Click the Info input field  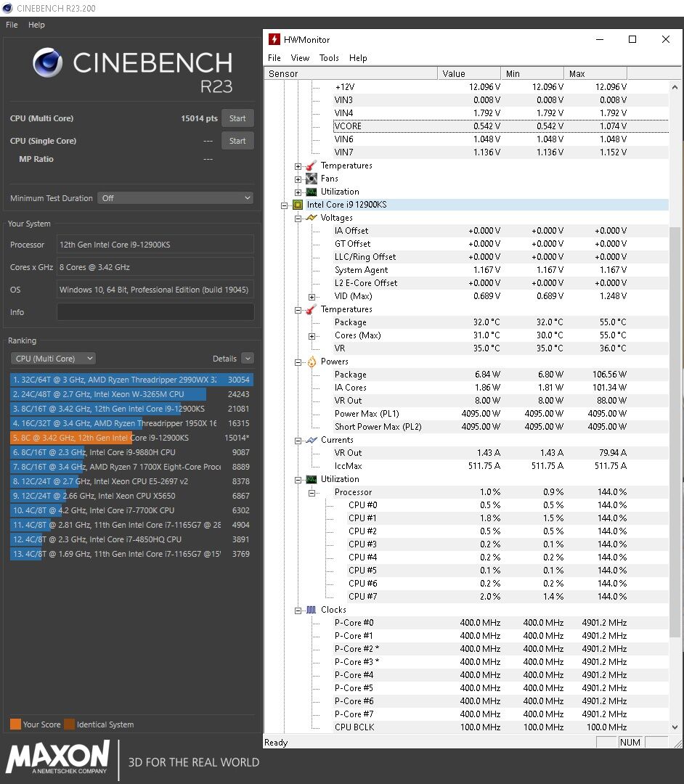tap(155, 312)
